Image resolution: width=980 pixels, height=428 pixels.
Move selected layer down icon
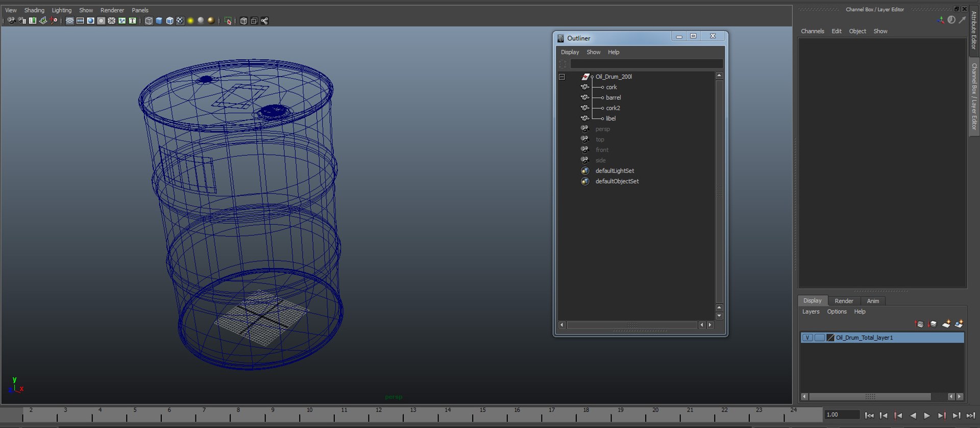pyautogui.click(x=933, y=324)
